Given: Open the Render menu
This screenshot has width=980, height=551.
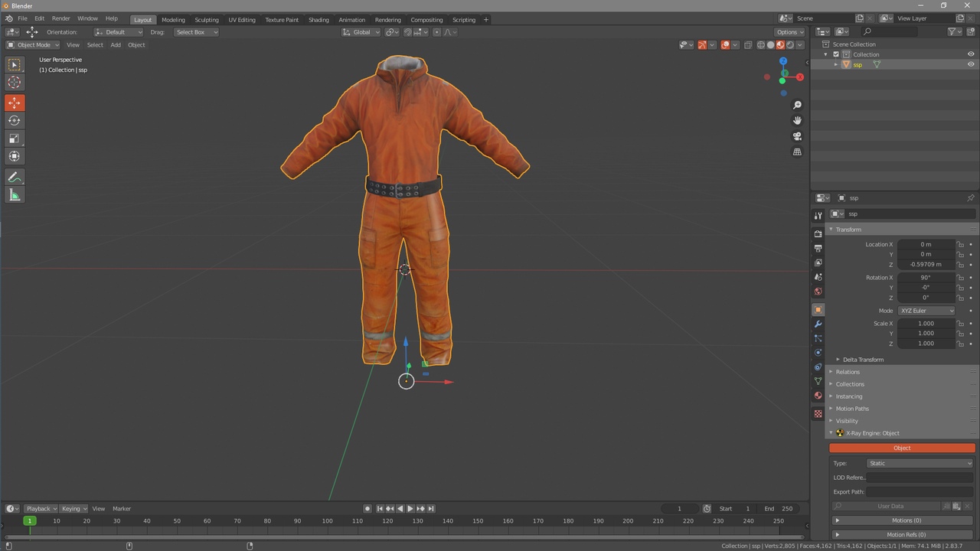Looking at the screenshot, I should 60,18.
